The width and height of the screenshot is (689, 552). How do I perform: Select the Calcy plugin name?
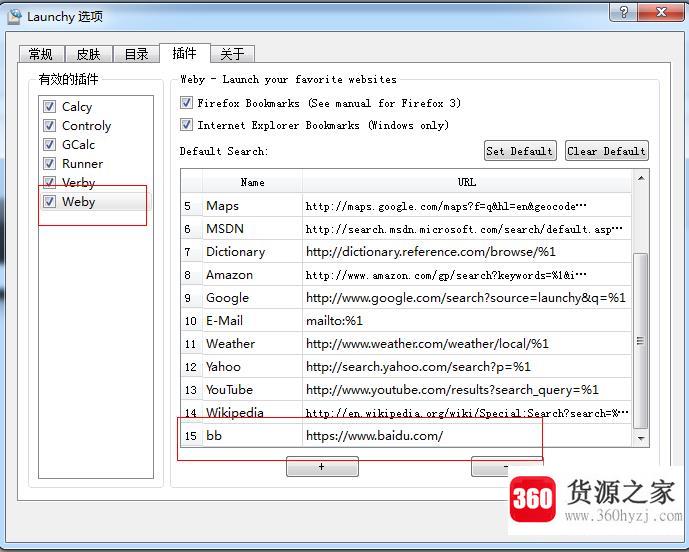77,107
